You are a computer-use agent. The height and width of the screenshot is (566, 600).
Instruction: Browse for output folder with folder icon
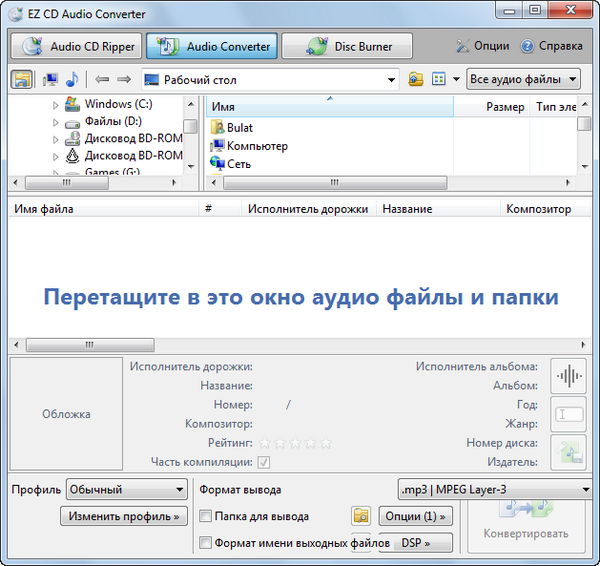click(x=361, y=516)
